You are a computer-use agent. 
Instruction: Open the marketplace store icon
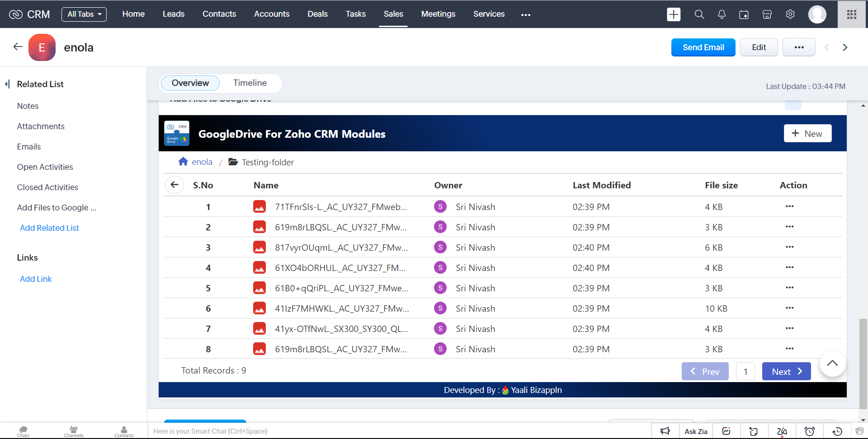(x=767, y=14)
